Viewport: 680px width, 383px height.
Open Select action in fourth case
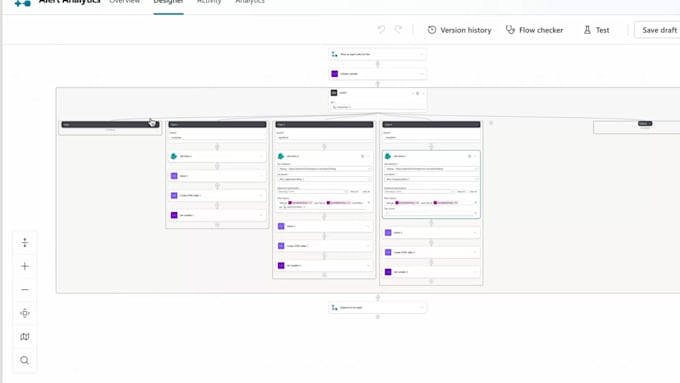coord(431,232)
